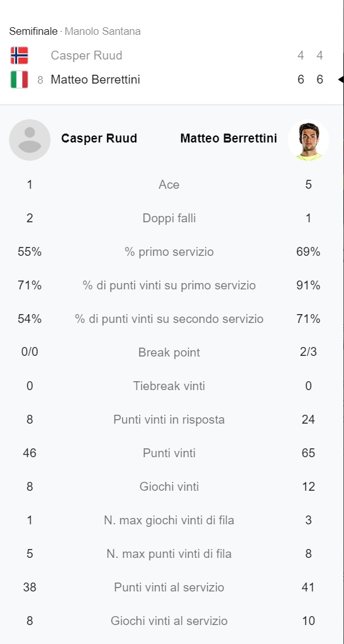Click Matteo Berrettini's profile photo

pyautogui.click(x=309, y=140)
